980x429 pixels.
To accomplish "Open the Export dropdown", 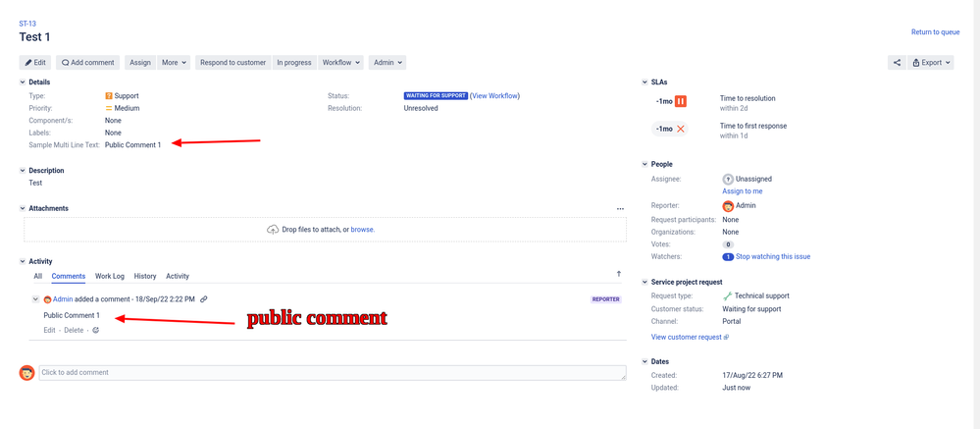I will (x=931, y=63).
